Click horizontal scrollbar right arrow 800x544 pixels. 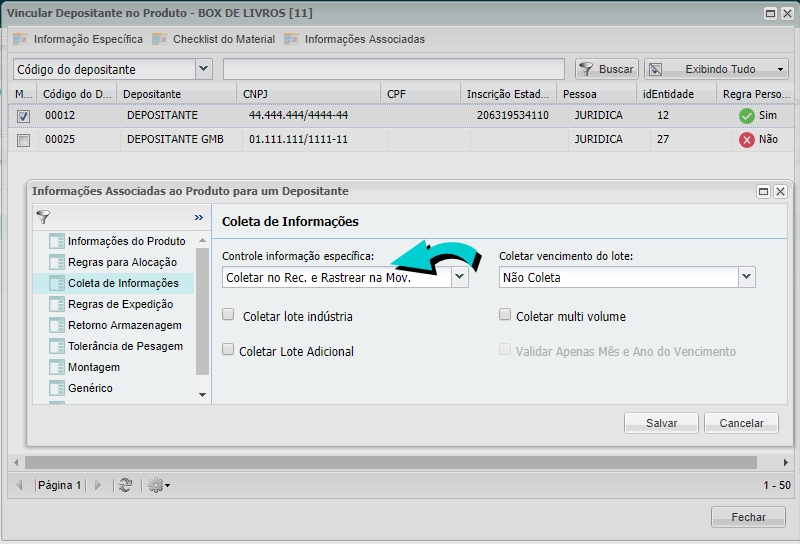[x=786, y=462]
